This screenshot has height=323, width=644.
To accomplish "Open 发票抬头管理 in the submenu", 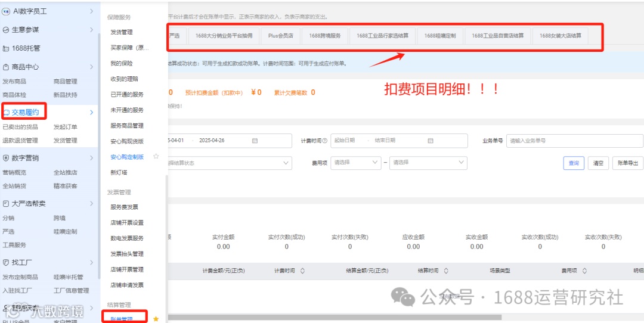I will [x=127, y=254].
